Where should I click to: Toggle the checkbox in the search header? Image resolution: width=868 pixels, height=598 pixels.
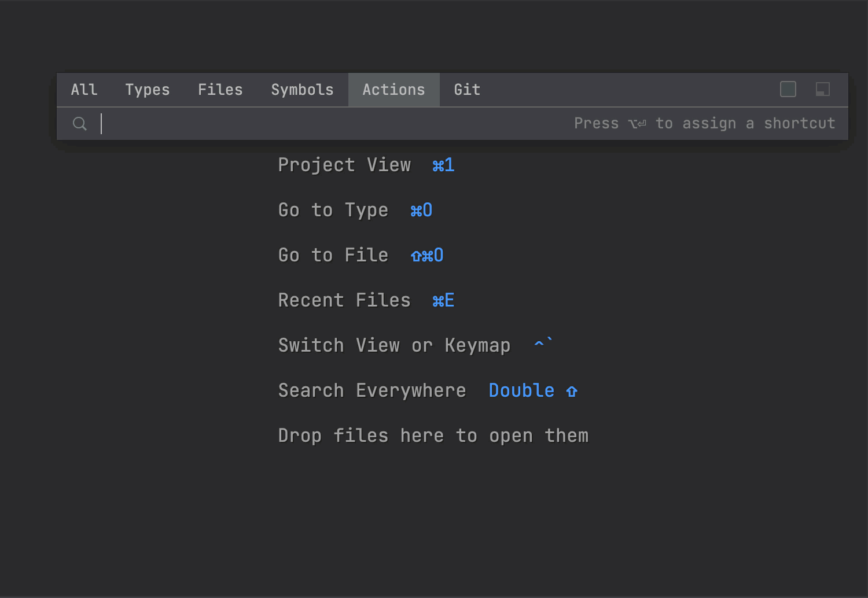click(x=788, y=89)
